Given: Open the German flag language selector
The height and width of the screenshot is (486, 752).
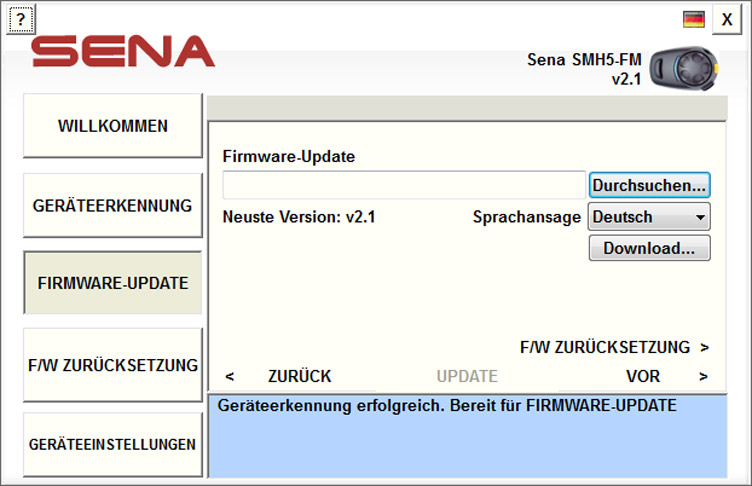Looking at the screenshot, I should pos(693,20).
